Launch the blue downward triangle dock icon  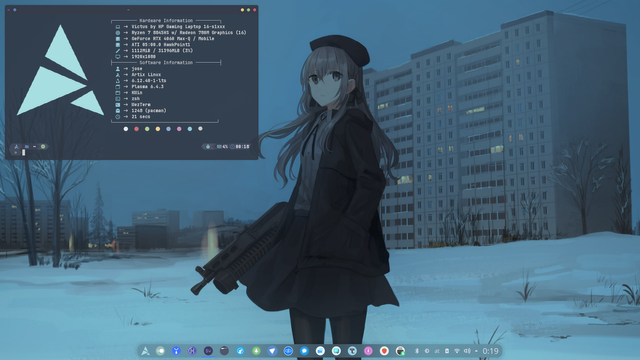(x=272, y=351)
